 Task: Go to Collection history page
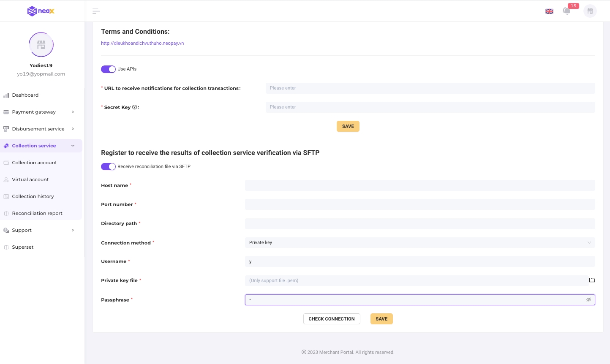[33, 196]
